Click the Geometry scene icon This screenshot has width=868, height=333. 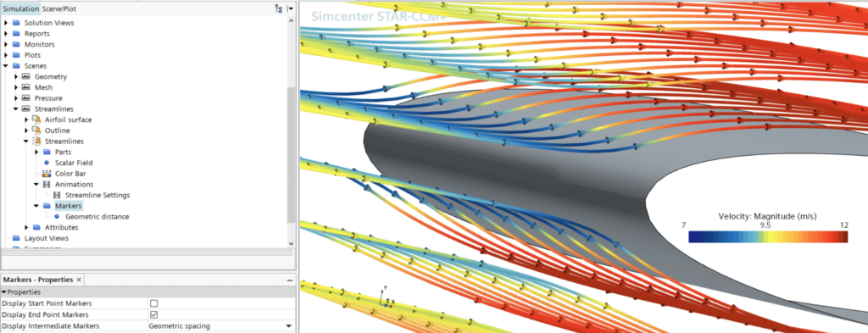(25, 77)
